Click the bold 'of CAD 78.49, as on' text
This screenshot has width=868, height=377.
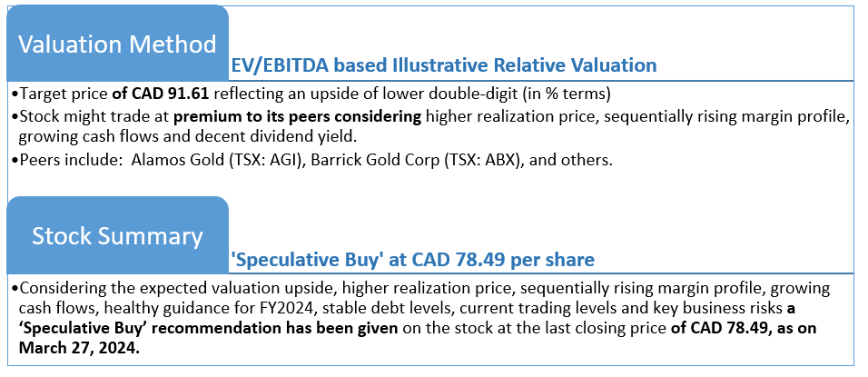pyautogui.click(x=744, y=328)
